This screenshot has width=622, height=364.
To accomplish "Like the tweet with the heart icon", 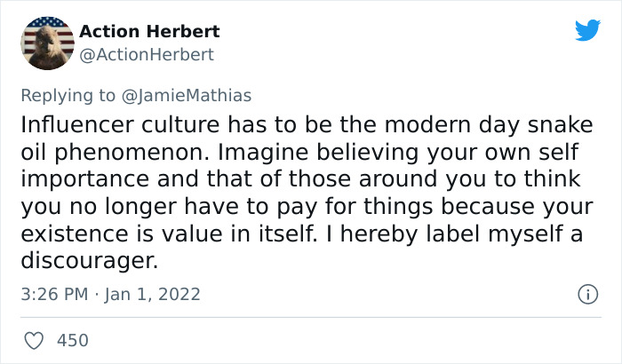I will pos(35,340).
